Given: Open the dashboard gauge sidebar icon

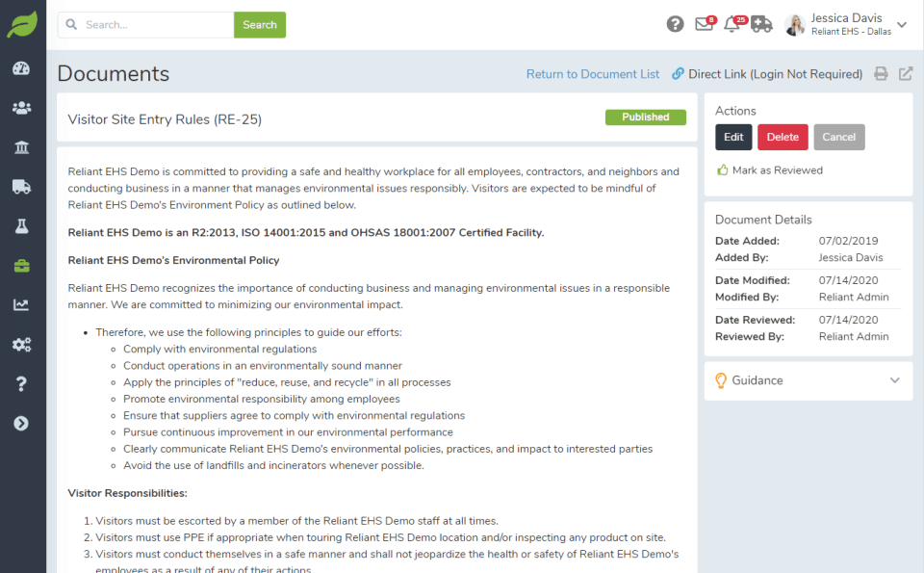Looking at the screenshot, I should click(21, 68).
